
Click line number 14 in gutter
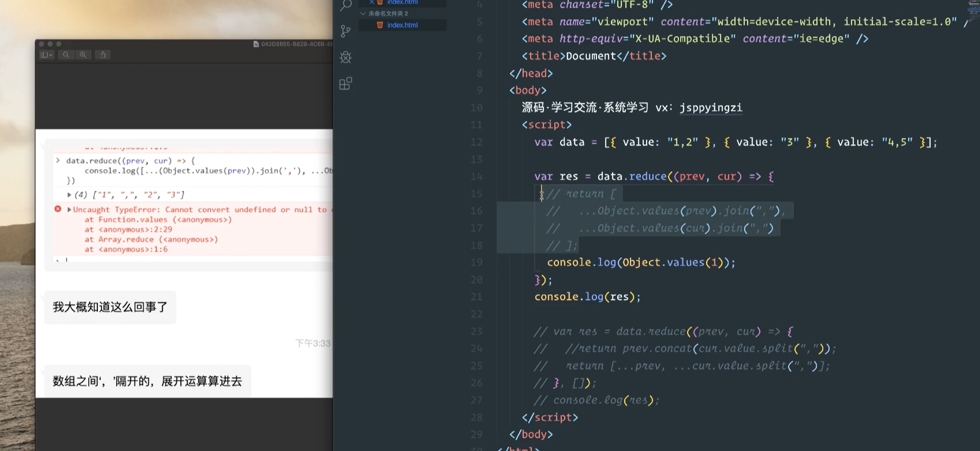pos(476,177)
